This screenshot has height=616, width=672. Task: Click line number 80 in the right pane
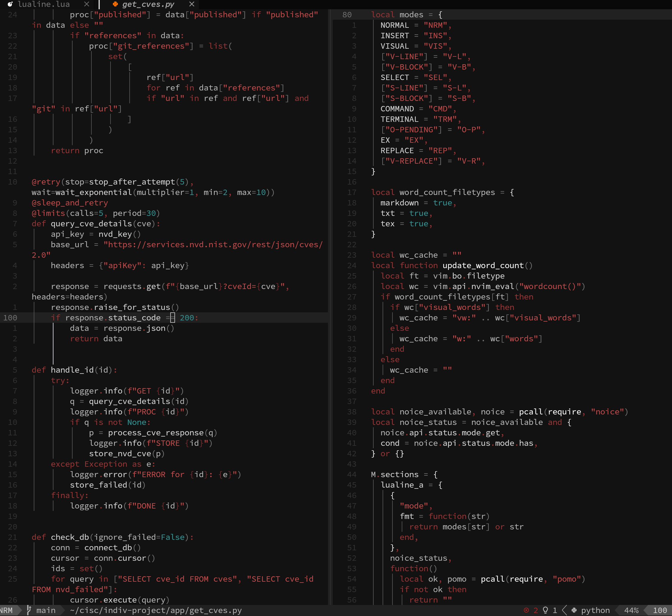coord(347,15)
